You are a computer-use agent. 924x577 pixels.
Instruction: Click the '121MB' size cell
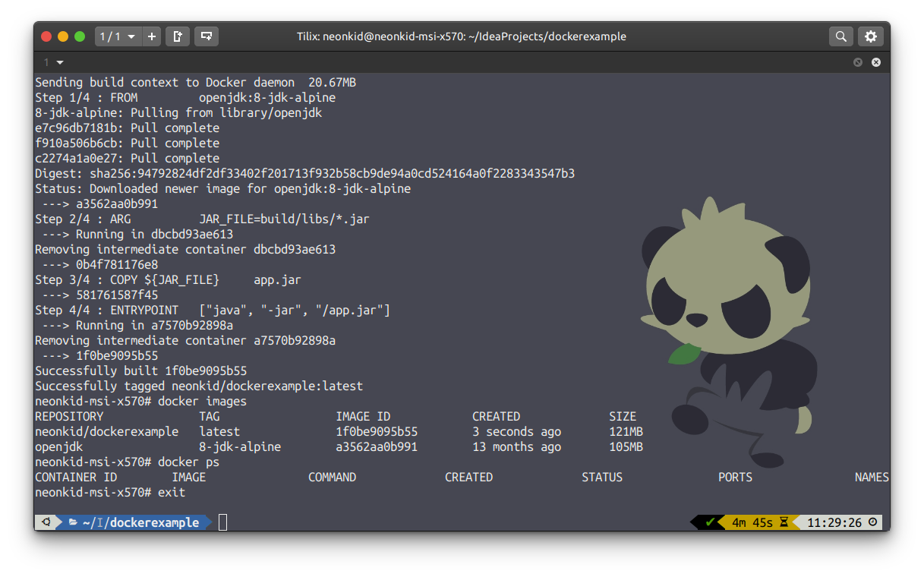coord(626,432)
